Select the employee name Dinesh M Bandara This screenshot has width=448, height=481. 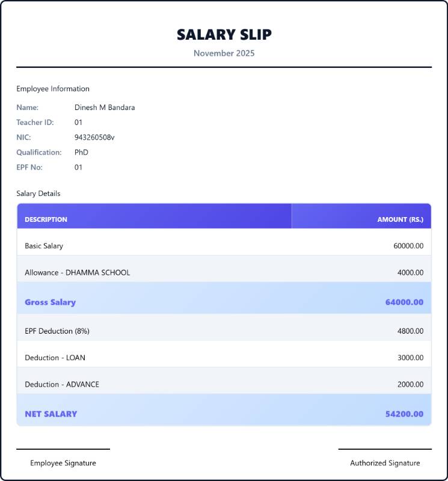pos(105,108)
